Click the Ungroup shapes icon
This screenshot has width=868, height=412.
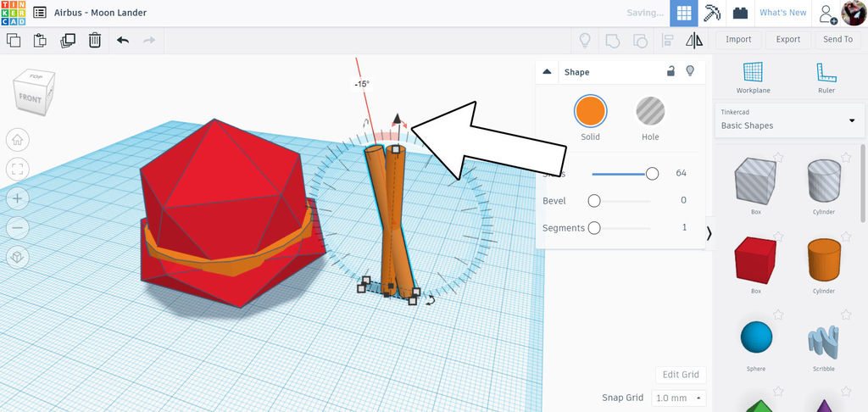pyautogui.click(x=640, y=40)
